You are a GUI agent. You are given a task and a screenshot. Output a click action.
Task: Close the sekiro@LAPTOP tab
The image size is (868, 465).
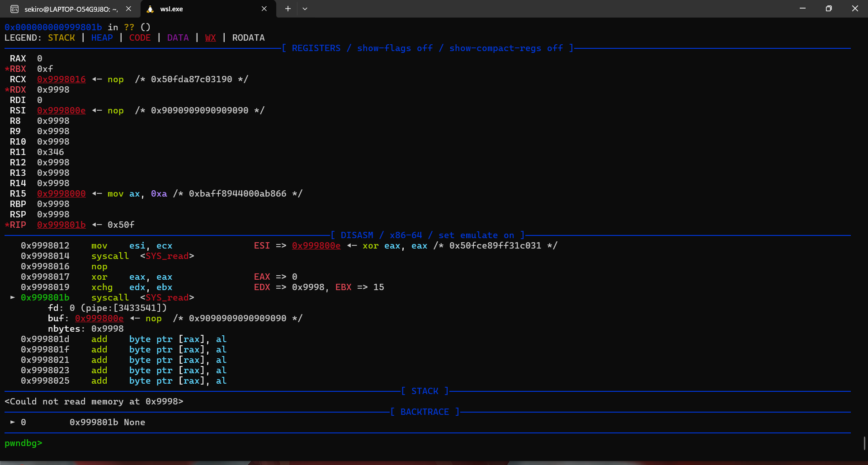point(128,9)
